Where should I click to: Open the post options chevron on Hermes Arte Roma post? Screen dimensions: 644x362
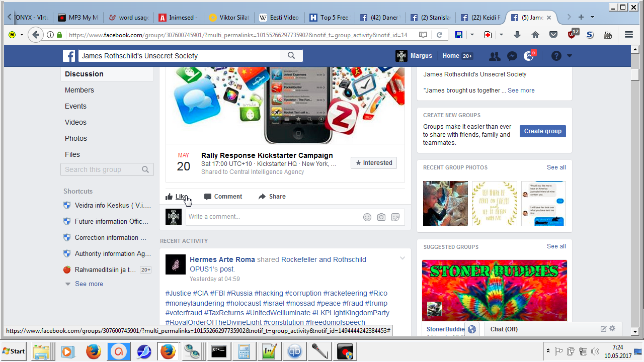[x=402, y=258]
